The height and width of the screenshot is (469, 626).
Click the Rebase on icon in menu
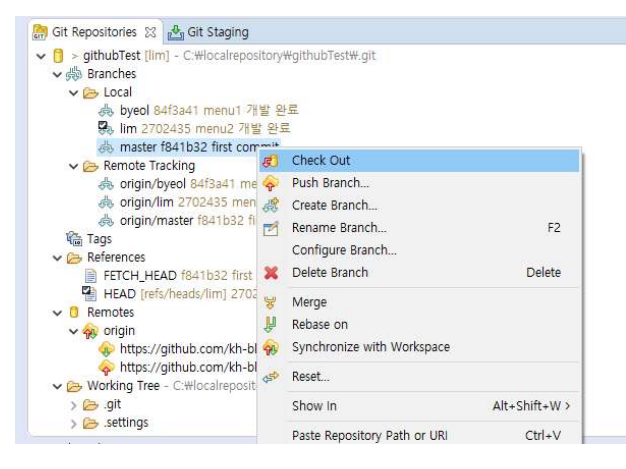270,325
